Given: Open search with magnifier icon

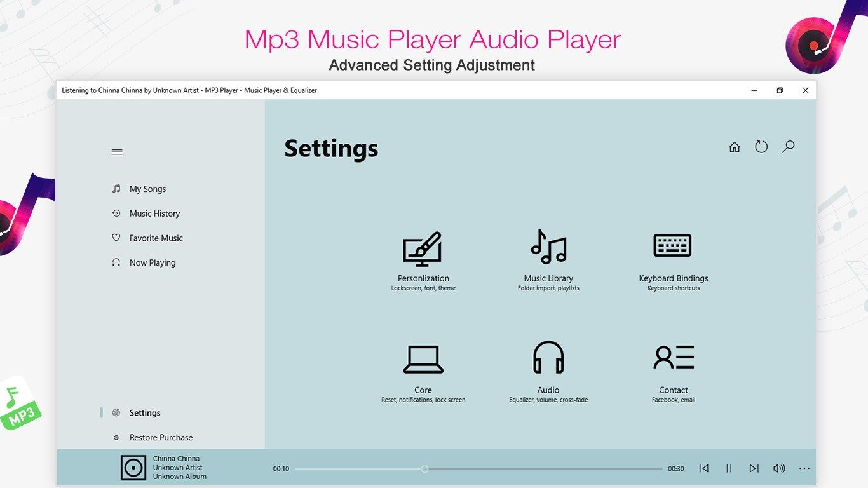Looking at the screenshot, I should pyautogui.click(x=788, y=147).
